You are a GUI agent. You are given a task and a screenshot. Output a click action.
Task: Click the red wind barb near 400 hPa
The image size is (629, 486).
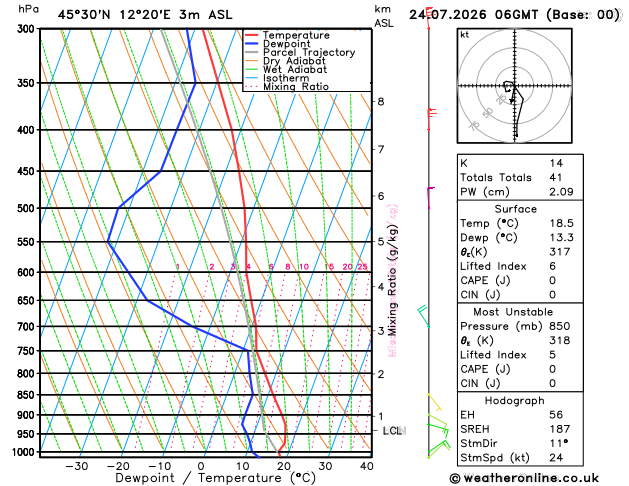432,119
